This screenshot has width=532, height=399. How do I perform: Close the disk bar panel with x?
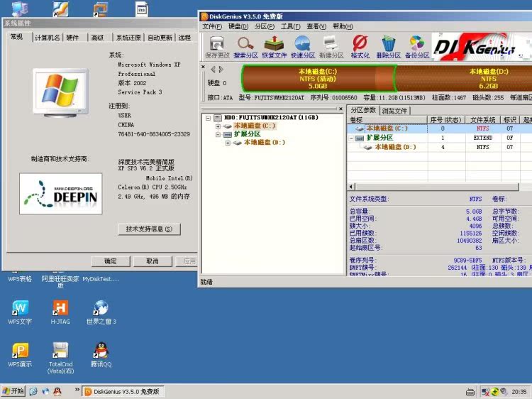coord(203,67)
